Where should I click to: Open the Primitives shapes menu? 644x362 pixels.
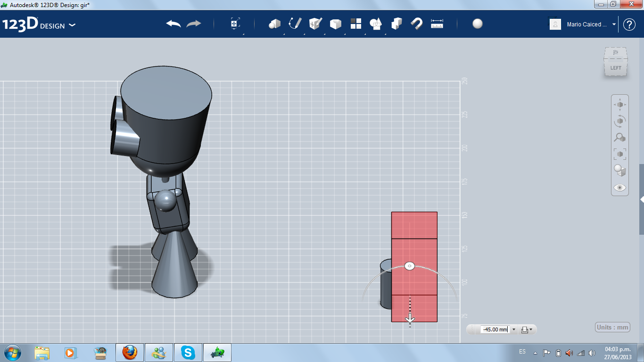click(275, 24)
